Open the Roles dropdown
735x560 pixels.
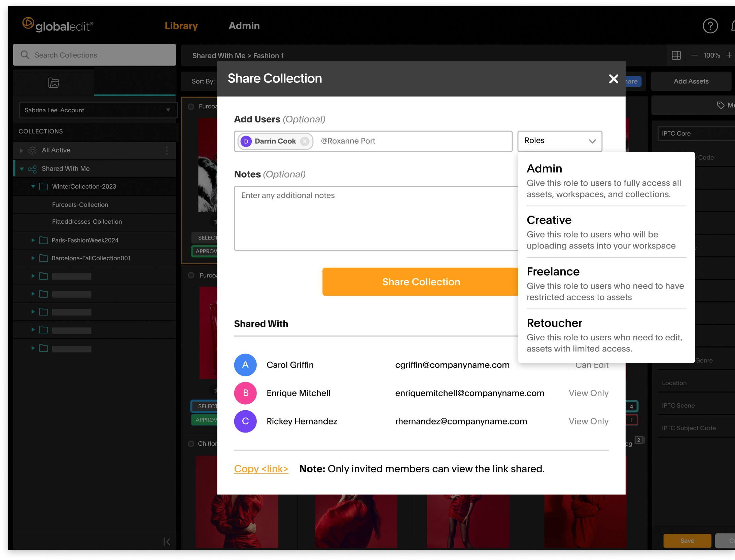560,141
